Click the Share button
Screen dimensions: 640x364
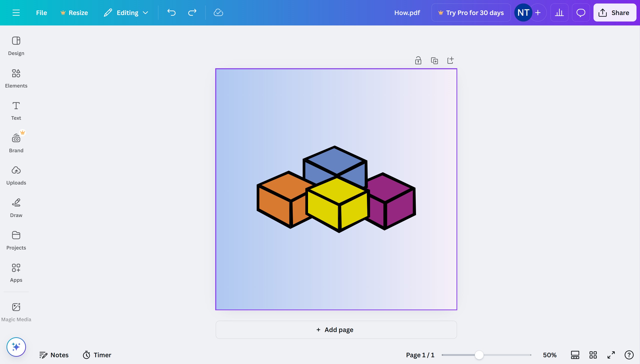[614, 12]
